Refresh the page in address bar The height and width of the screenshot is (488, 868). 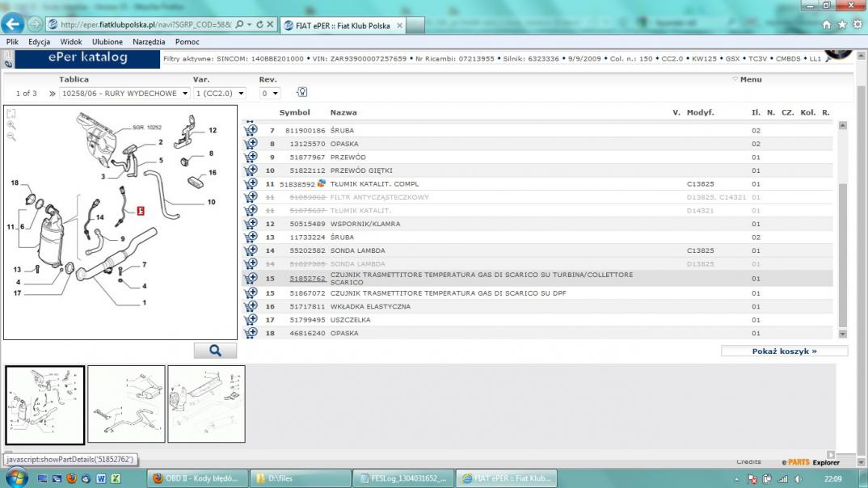click(259, 24)
